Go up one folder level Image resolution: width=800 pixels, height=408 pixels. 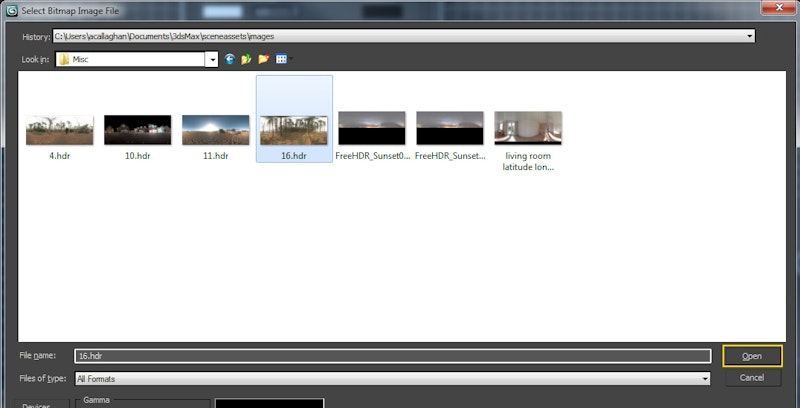(x=246, y=59)
